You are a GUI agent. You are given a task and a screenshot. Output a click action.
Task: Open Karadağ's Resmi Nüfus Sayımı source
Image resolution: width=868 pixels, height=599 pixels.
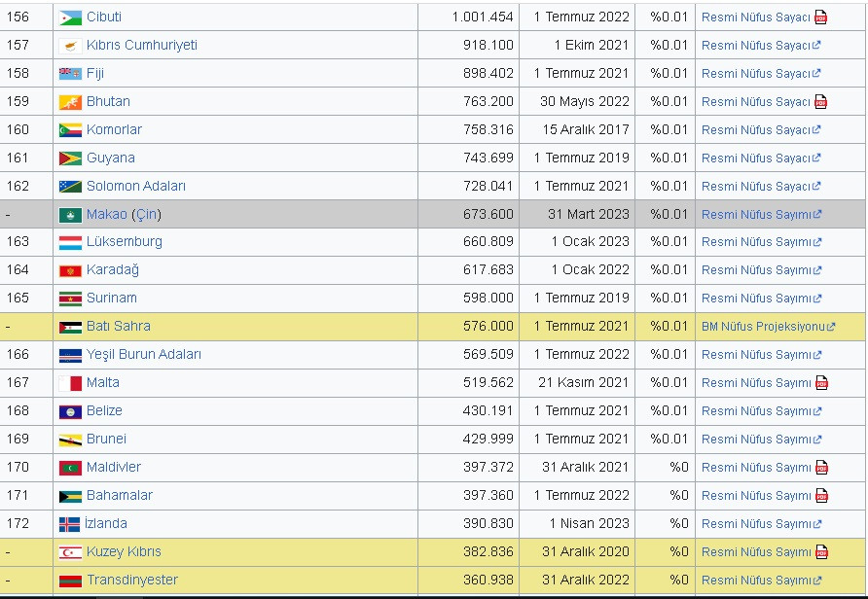tap(755, 270)
